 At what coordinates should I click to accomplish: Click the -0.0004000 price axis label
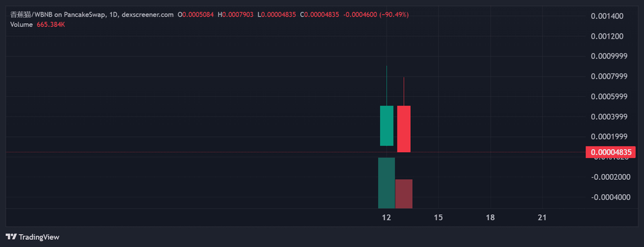(x=609, y=197)
